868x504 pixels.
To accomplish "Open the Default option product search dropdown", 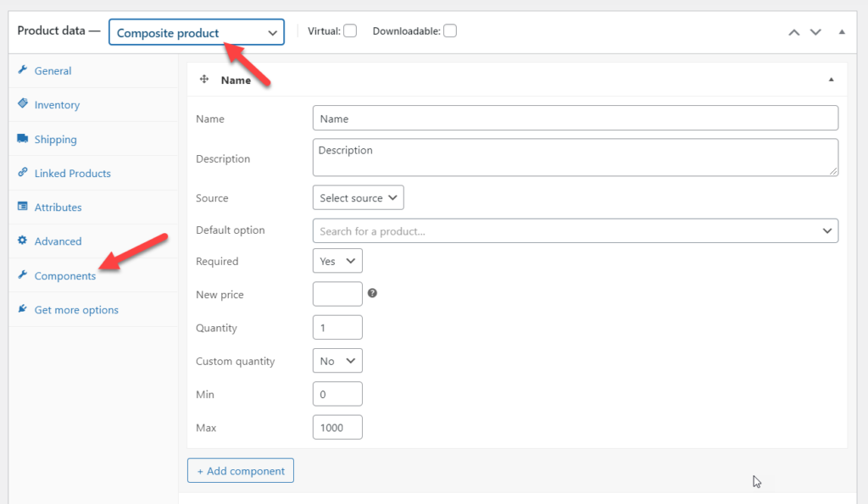I will pyautogui.click(x=576, y=230).
